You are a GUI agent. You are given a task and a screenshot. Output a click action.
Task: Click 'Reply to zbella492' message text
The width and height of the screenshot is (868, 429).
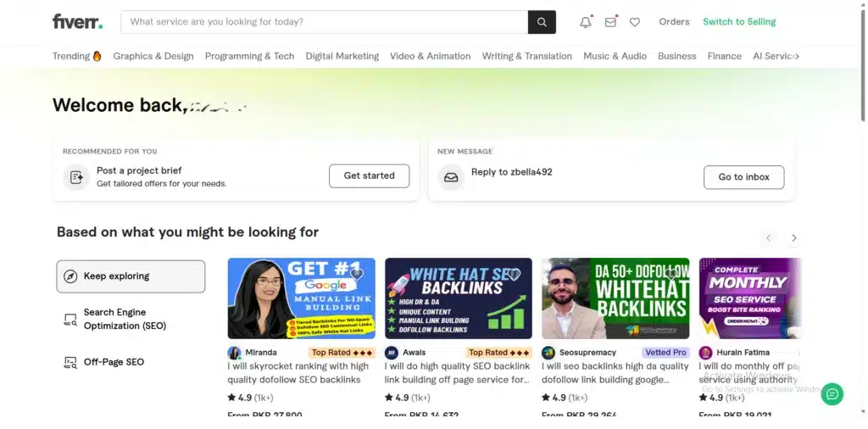[511, 172]
